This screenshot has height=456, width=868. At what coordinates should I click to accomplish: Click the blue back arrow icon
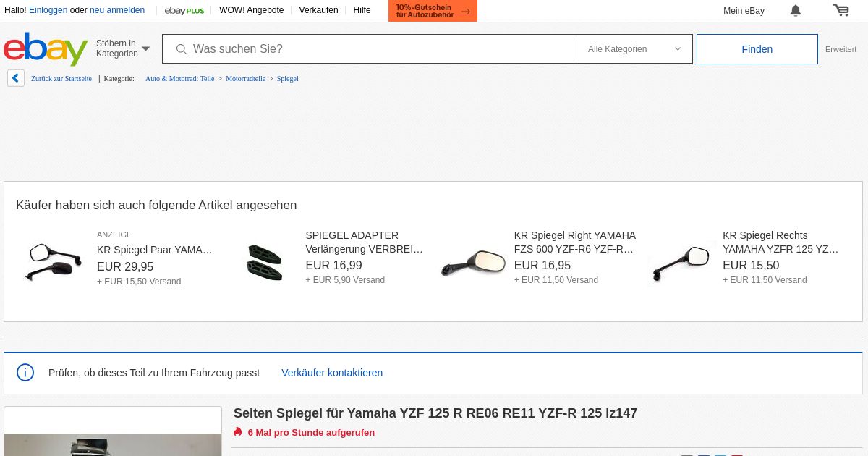(16, 78)
